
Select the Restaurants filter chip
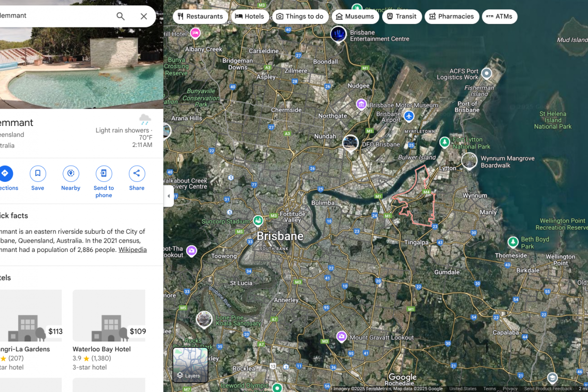click(200, 16)
